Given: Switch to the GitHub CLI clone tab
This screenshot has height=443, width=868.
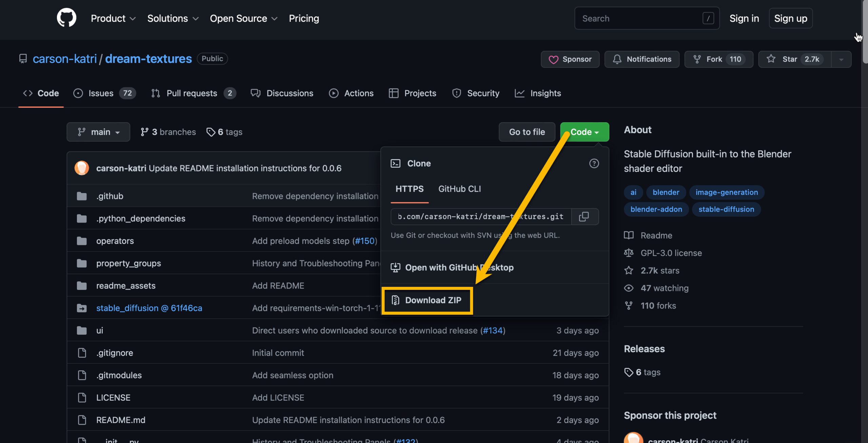Looking at the screenshot, I should point(459,189).
